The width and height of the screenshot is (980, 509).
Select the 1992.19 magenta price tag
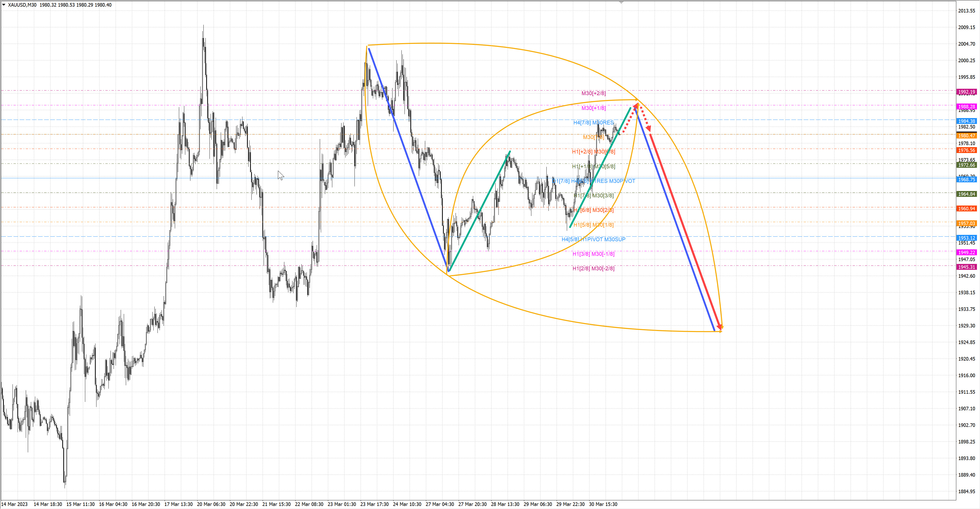point(966,92)
